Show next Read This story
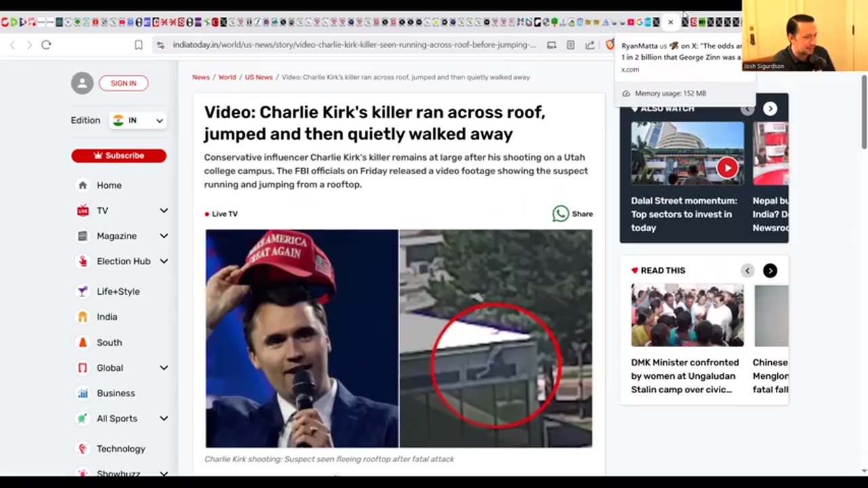Screen dimensions: 868x488 click(x=770, y=270)
